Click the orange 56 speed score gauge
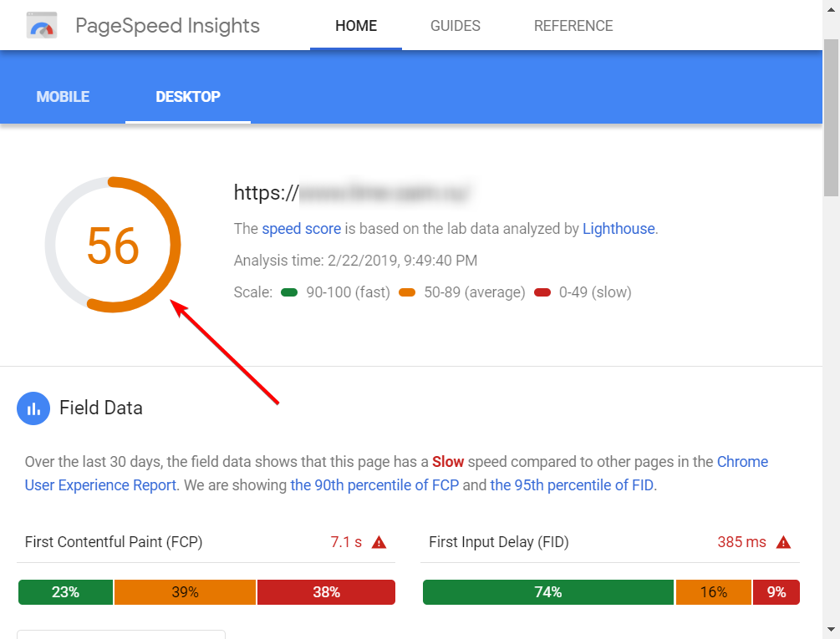 113,246
